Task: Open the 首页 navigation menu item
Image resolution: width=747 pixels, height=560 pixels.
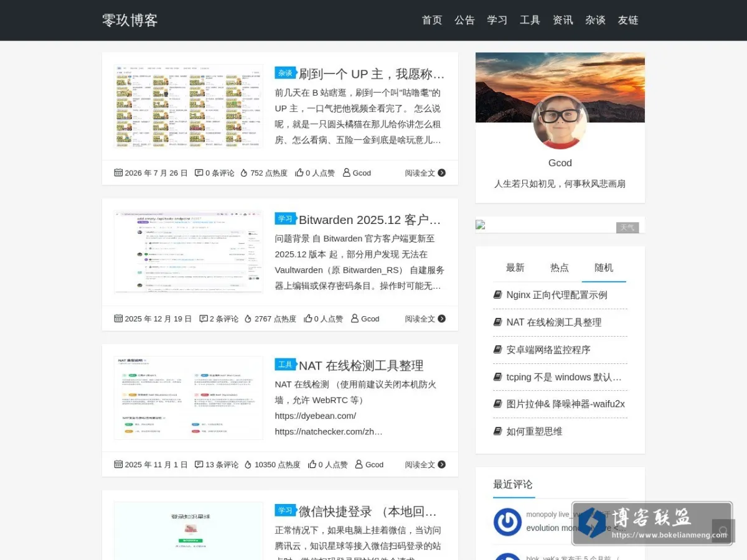Action: [x=432, y=20]
